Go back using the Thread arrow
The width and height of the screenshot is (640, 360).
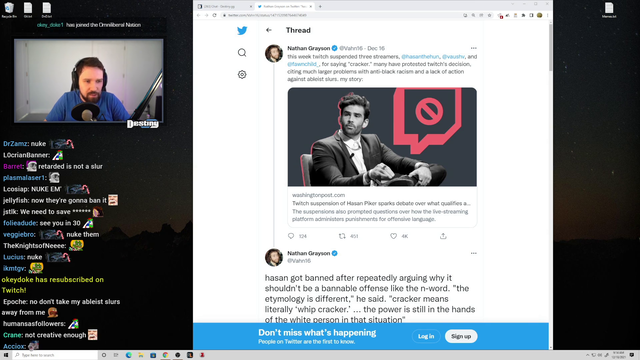(269, 30)
